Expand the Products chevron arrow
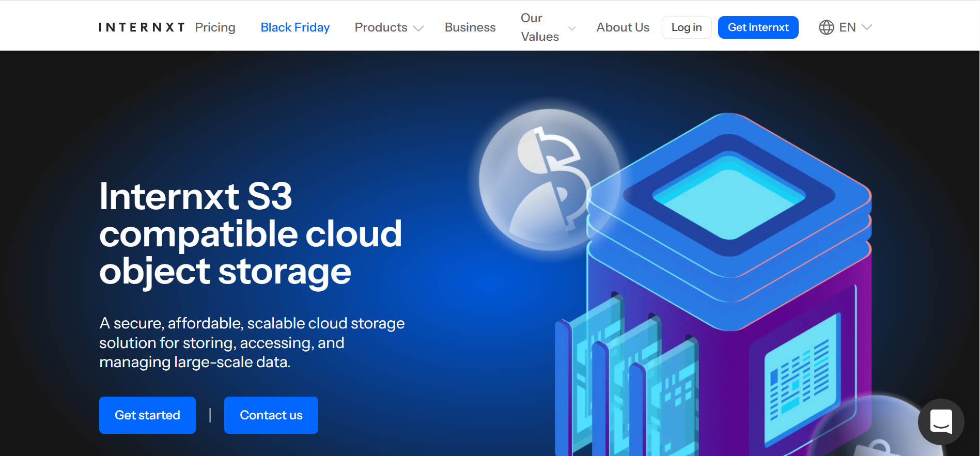 pyautogui.click(x=418, y=28)
